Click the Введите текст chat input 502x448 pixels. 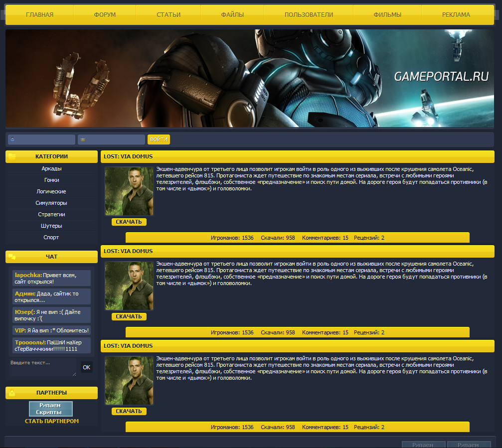pos(43,367)
